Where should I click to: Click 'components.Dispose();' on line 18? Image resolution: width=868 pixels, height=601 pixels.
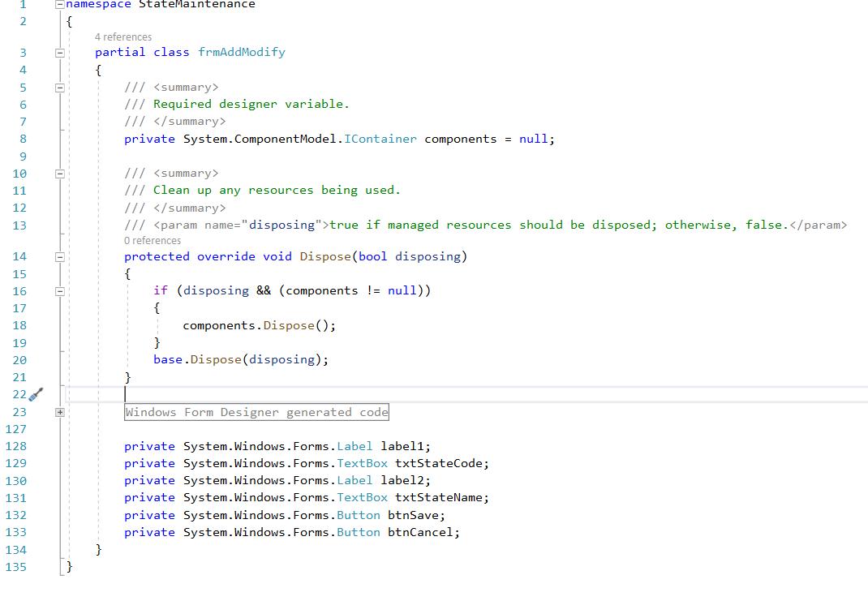(259, 325)
